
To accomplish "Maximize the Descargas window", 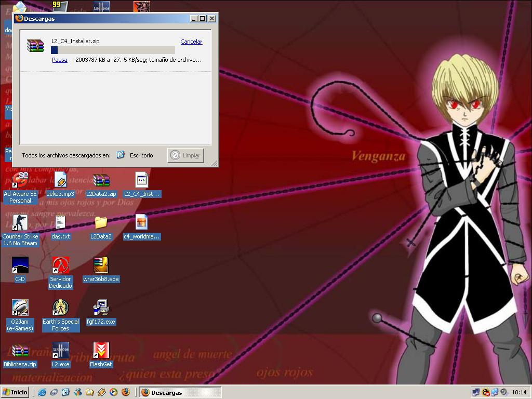I will 202,19.
